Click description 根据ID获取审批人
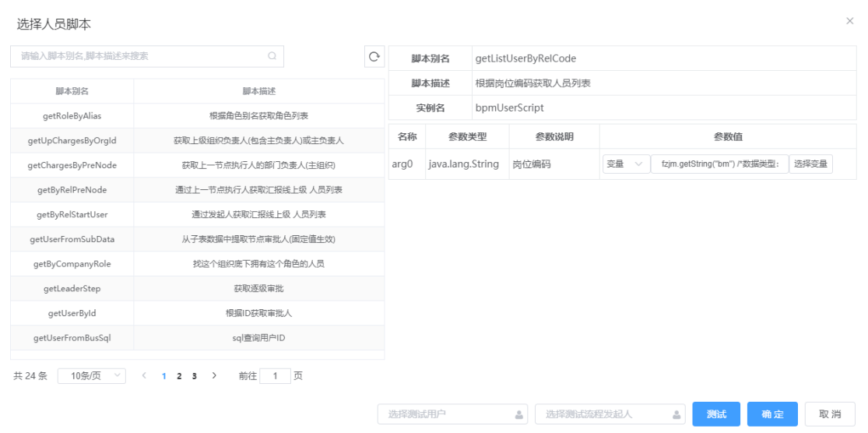 tap(258, 313)
